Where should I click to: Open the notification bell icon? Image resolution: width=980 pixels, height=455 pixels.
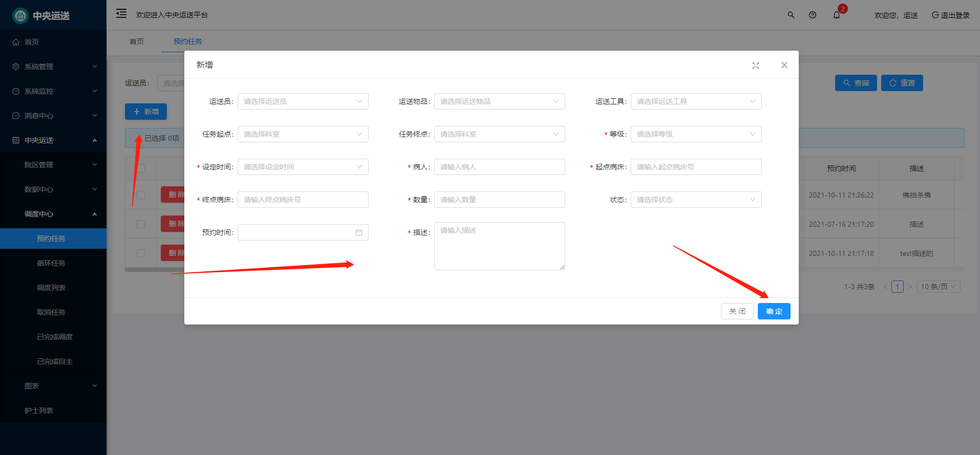(x=837, y=15)
